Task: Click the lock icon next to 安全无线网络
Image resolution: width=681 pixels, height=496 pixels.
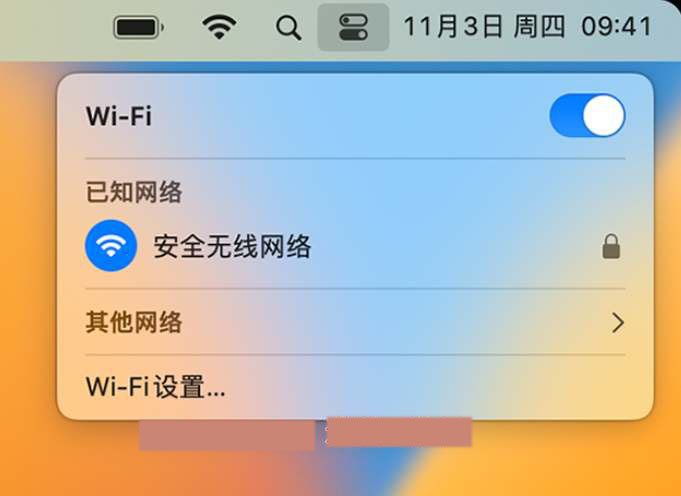Action: pyautogui.click(x=611, y=246)
